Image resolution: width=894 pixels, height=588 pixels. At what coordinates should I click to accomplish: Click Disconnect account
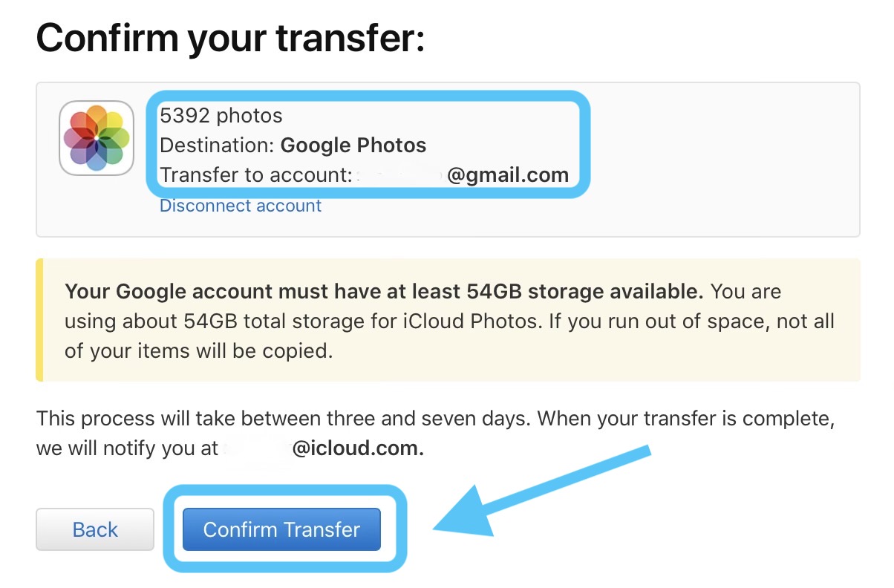(240, 206)
